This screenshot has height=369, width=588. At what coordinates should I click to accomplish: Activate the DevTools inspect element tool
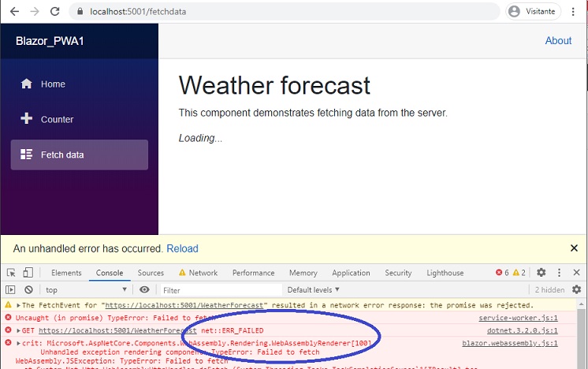pos(11,273)
